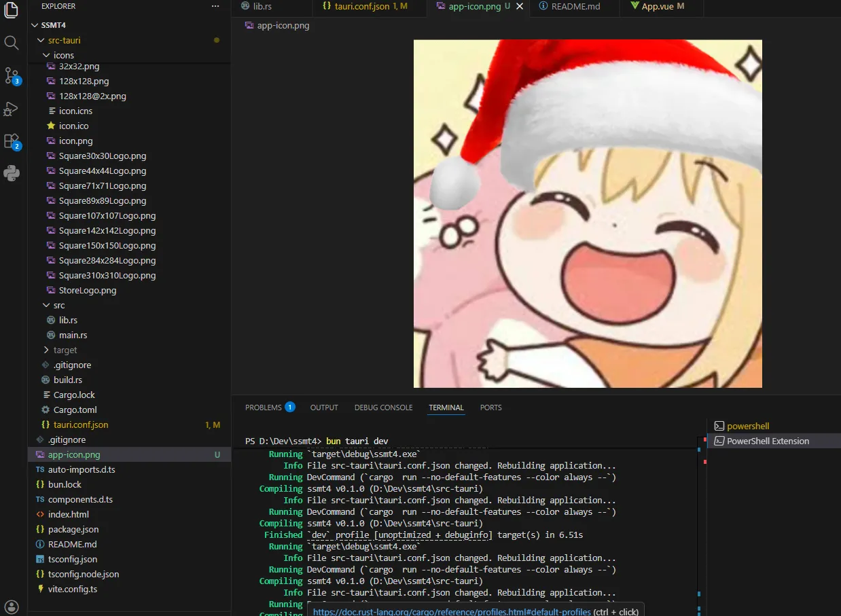Click the Santa hat image preview
This screenshot has height=616, width=841.
588,213
